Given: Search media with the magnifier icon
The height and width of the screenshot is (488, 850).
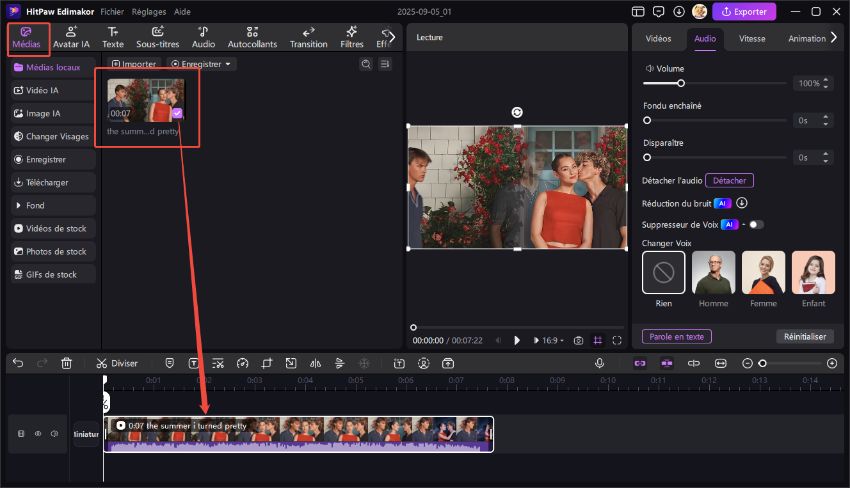Looking at the screenshot, I should tap(366, 64).
